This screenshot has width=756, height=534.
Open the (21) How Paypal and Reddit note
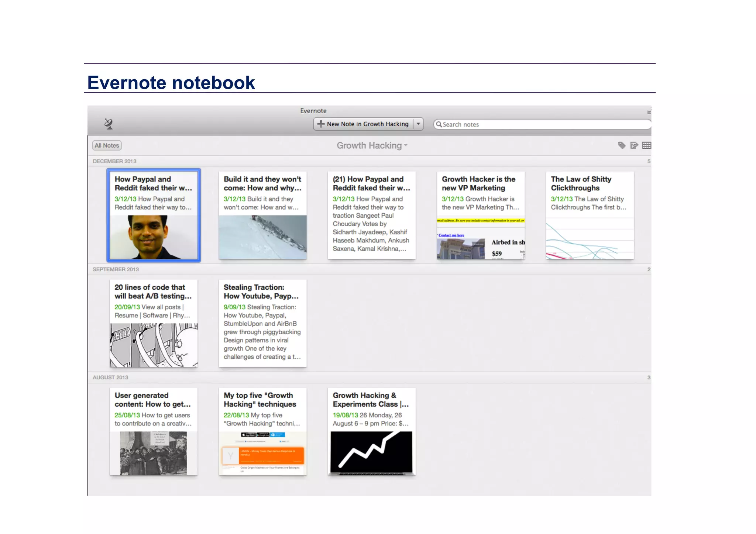tap(372, 215)
